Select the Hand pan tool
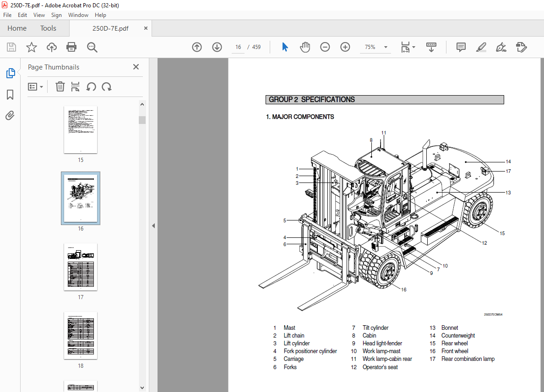The width and height of the screenshot is (544, 392). tap(305, 47)
